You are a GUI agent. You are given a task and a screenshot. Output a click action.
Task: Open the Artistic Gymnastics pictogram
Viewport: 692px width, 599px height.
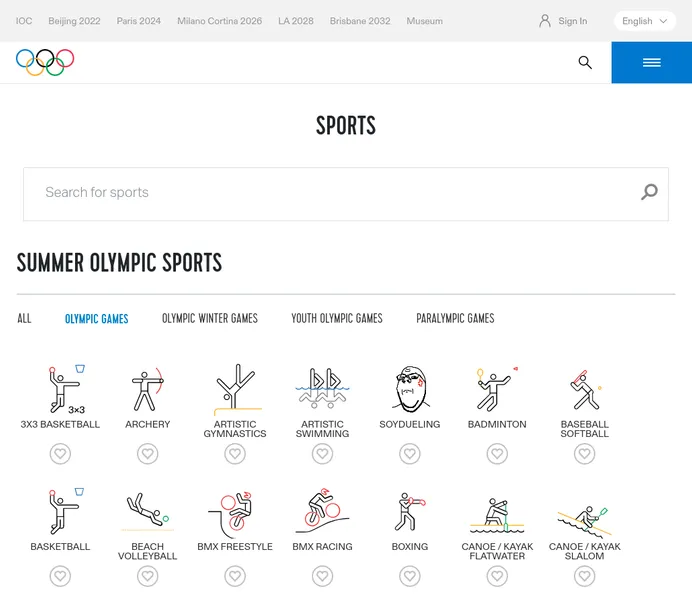[235, 390]
